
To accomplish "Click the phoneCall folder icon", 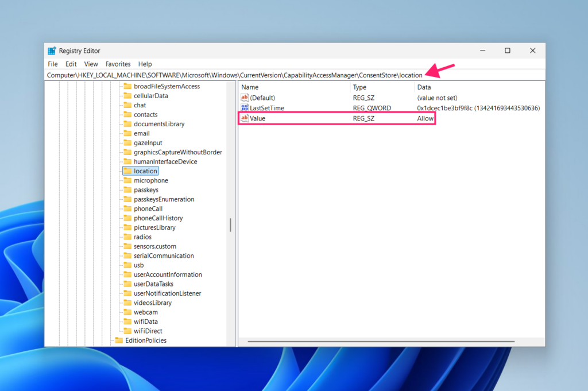I will (x=127, y=208).
